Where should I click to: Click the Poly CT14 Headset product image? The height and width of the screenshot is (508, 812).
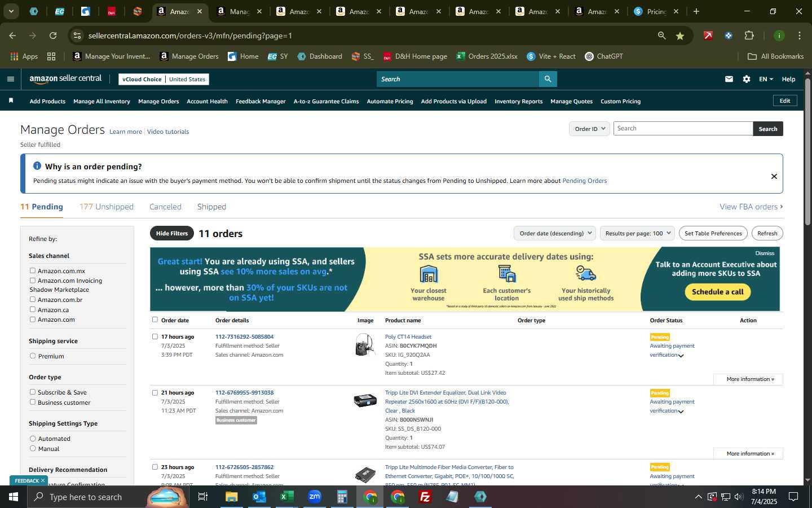point(365,345)
